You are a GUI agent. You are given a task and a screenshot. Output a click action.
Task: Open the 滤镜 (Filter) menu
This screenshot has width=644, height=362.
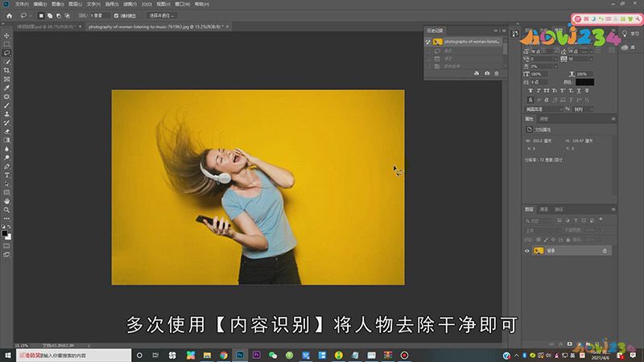point(130,4)
